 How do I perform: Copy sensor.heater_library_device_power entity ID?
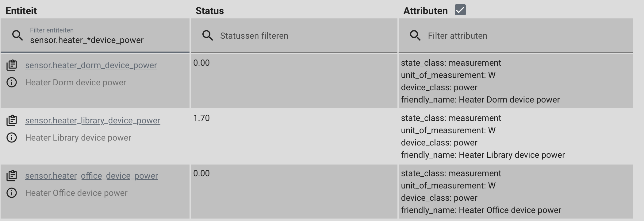[x=12, y=120]
